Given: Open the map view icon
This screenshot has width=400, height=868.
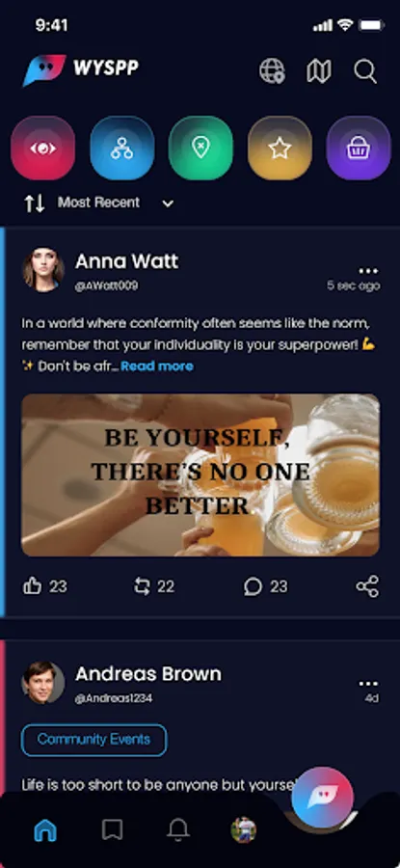Looking at the screenshot, I should pos(319,71).
